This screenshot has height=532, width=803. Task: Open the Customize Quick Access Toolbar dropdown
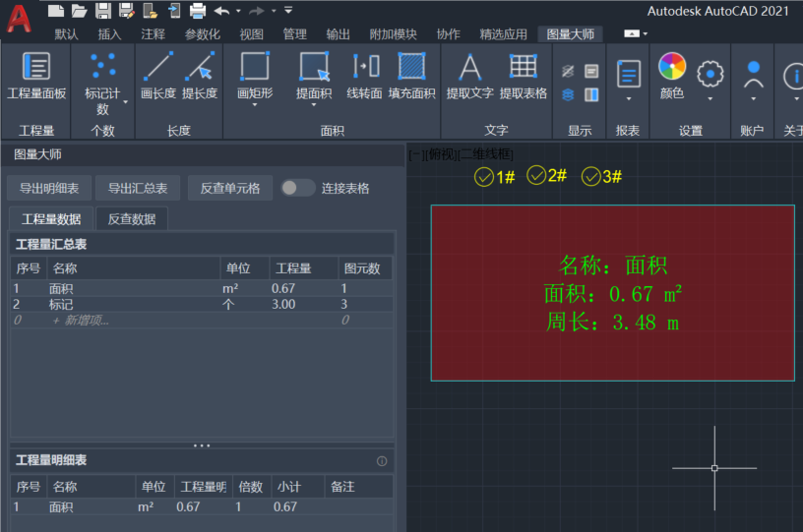288,10
